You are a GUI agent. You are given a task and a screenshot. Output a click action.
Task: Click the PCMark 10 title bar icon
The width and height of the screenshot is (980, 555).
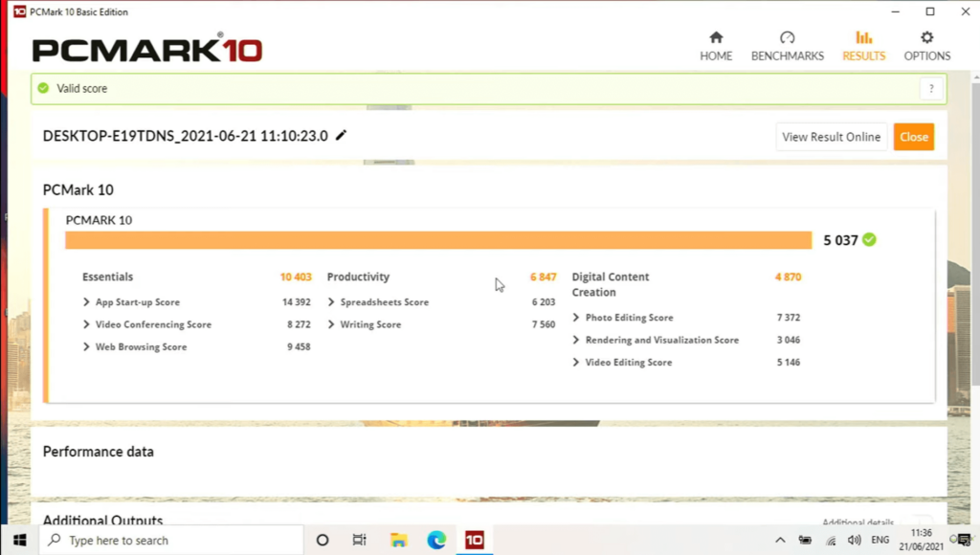19,11
